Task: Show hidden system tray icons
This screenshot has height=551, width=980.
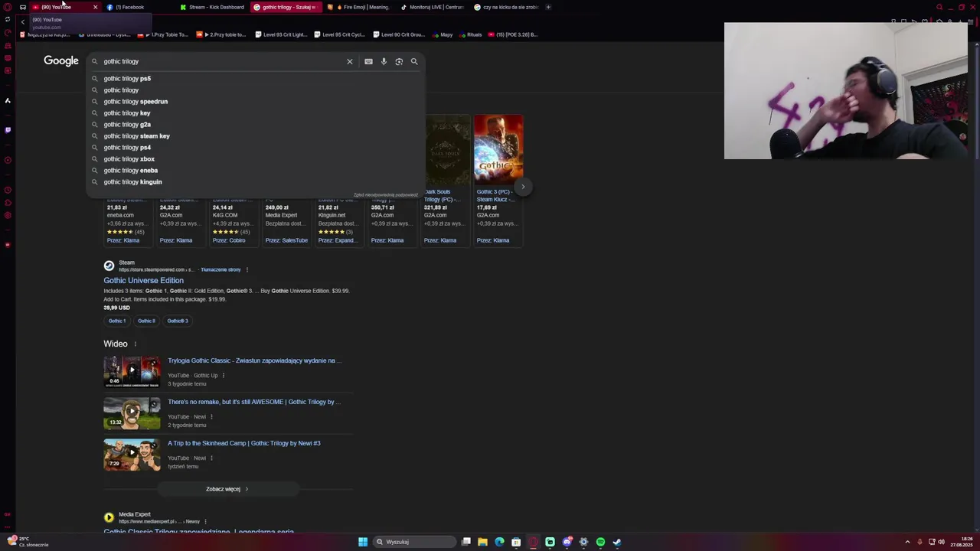Action: click(x=907, y=542)
